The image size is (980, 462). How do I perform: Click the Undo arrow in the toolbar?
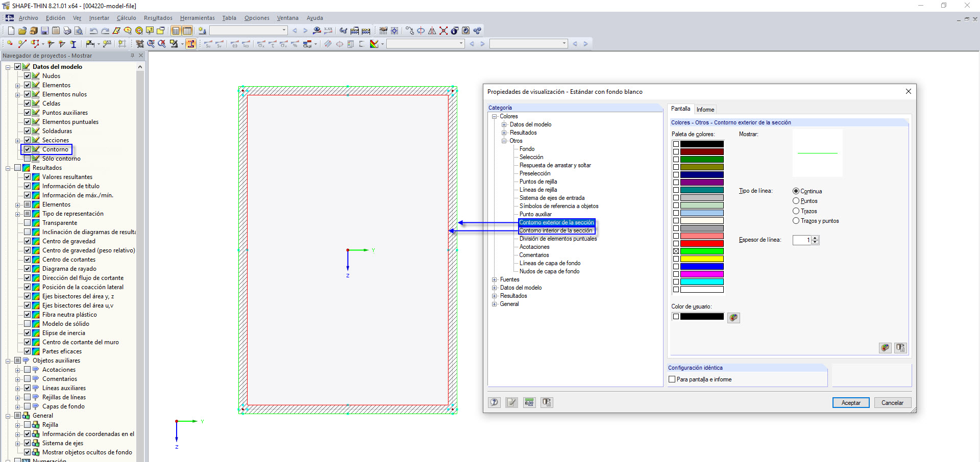pyautogui.click(x=93, y=31)
